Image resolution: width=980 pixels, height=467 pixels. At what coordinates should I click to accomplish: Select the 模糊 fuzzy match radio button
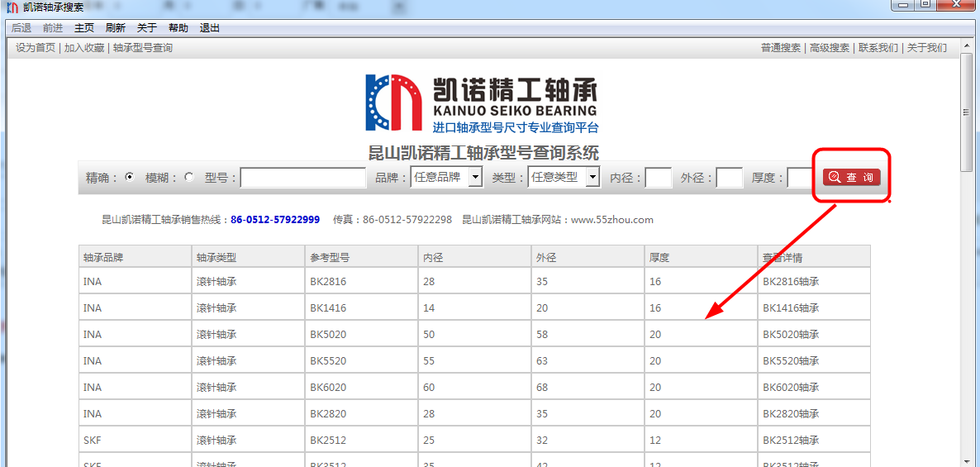pos(189,177)
